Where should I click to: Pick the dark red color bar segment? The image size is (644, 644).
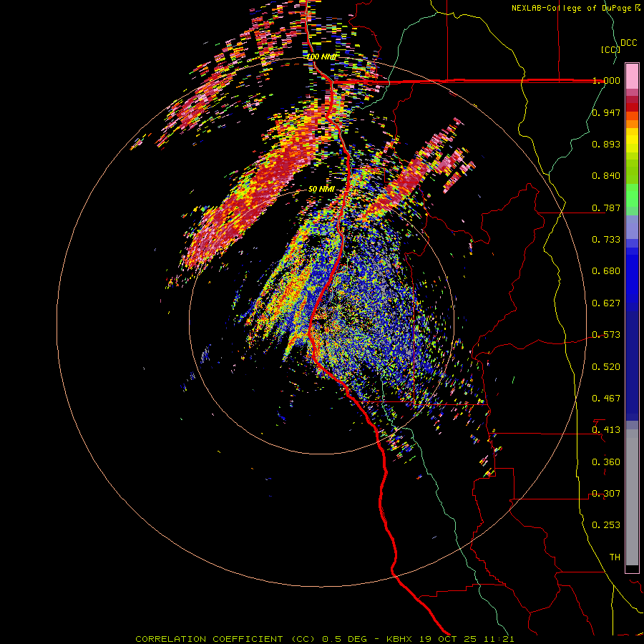coord(632,107)
